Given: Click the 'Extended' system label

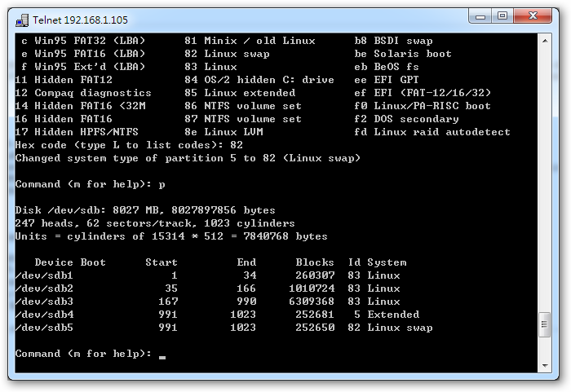Looking at the screenshot, I should (393, 315).
